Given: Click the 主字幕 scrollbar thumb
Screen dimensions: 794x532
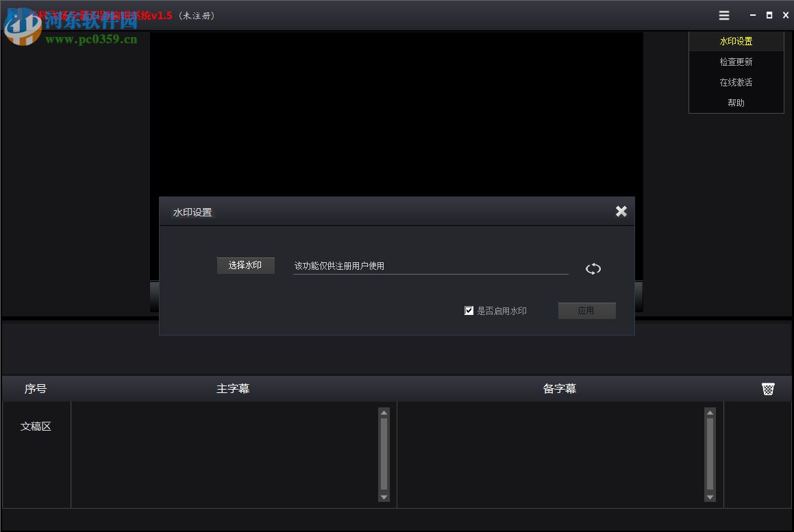Looking at the screenshot, I should point(384,455).
